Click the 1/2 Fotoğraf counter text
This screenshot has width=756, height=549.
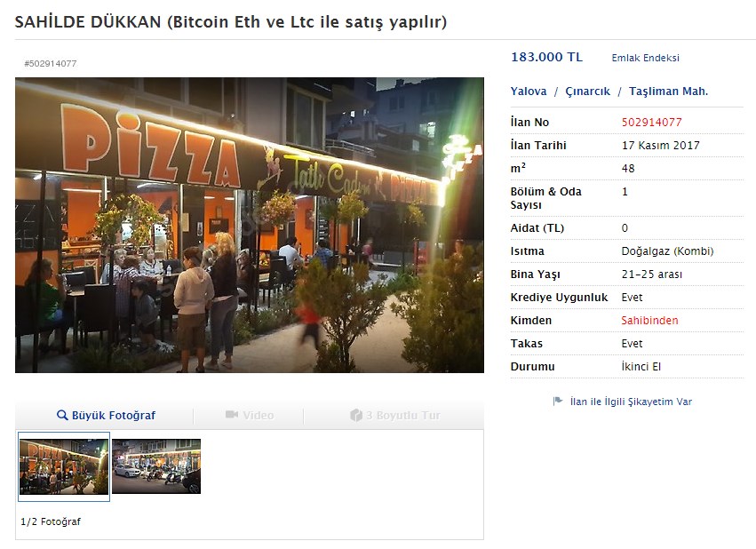[x=51, y=521]
